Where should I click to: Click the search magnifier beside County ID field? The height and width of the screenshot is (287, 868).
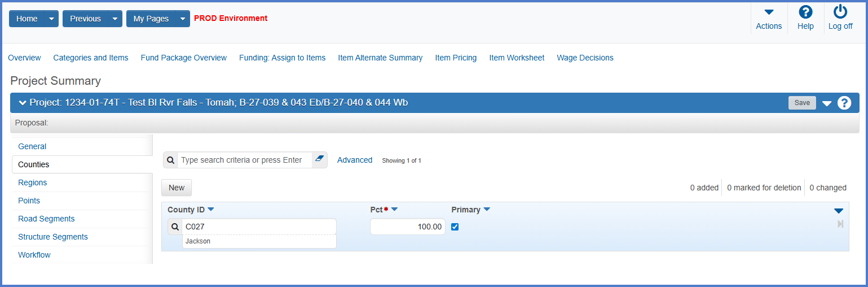175,227
